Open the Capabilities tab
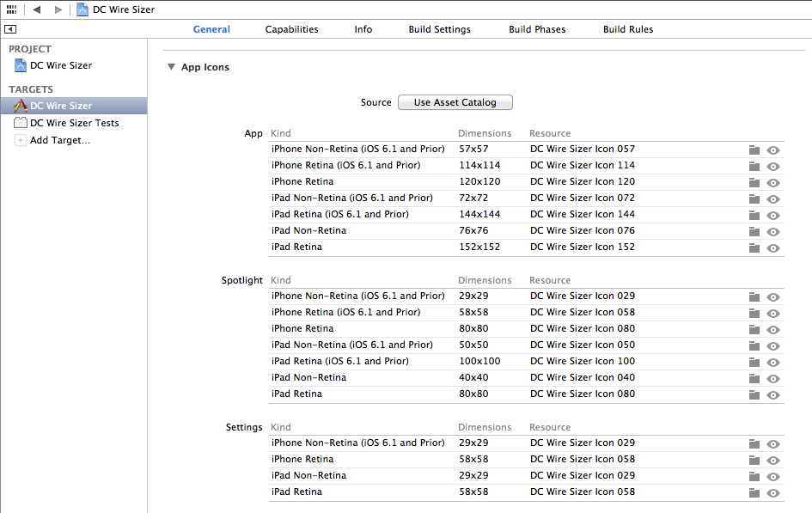Viewport: 812px width, 513px height. (291, 29)
